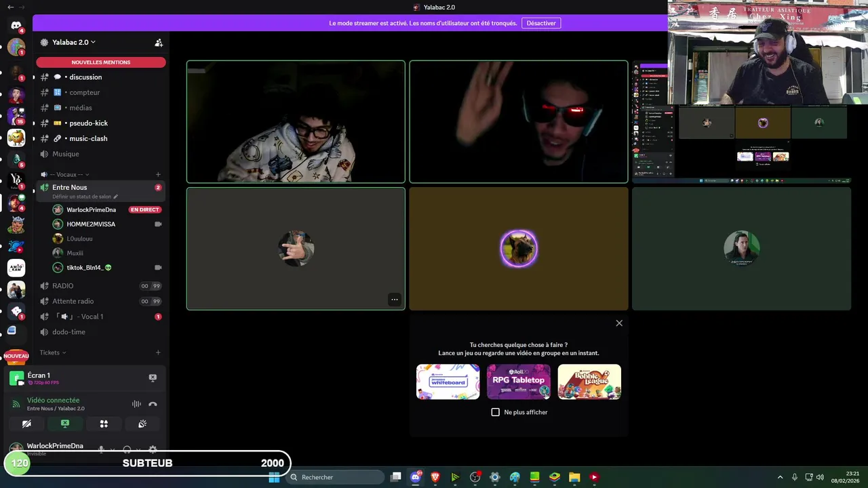This screenshot has height=488, width=868.
Task: Launch the RPG Tabletop activity
Action: (519, 382)
